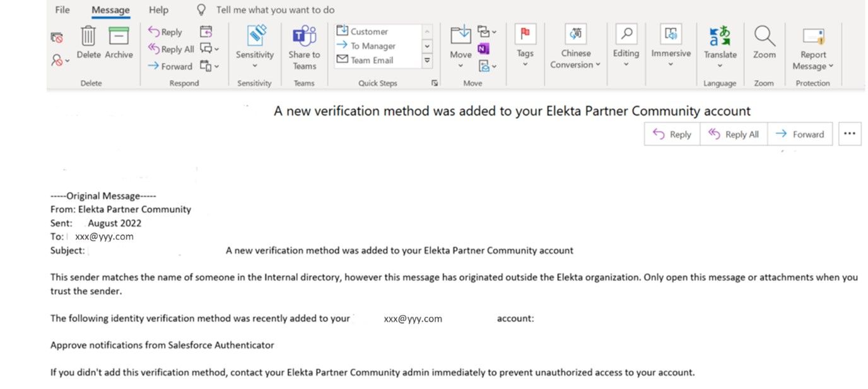868x389 pixels.
Task: Translate the message
Action: coord(720,43)
